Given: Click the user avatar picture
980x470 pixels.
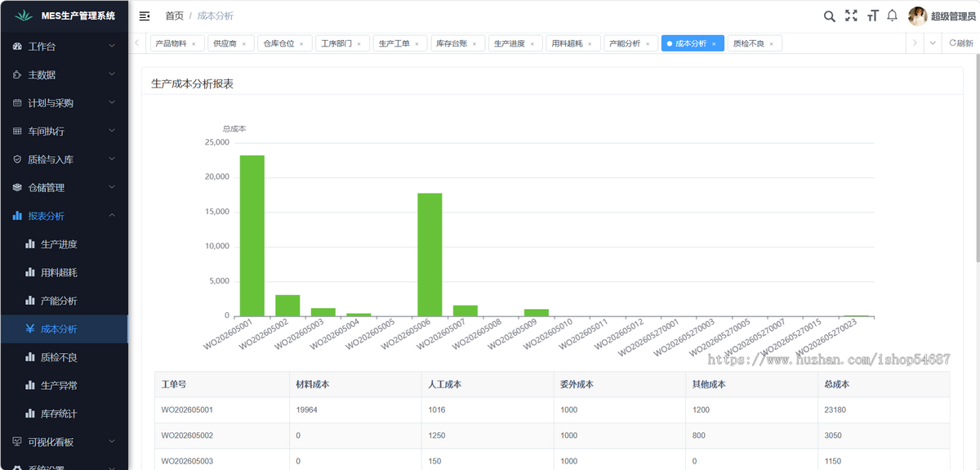Looking at the screenshot, I should (917, 16).
